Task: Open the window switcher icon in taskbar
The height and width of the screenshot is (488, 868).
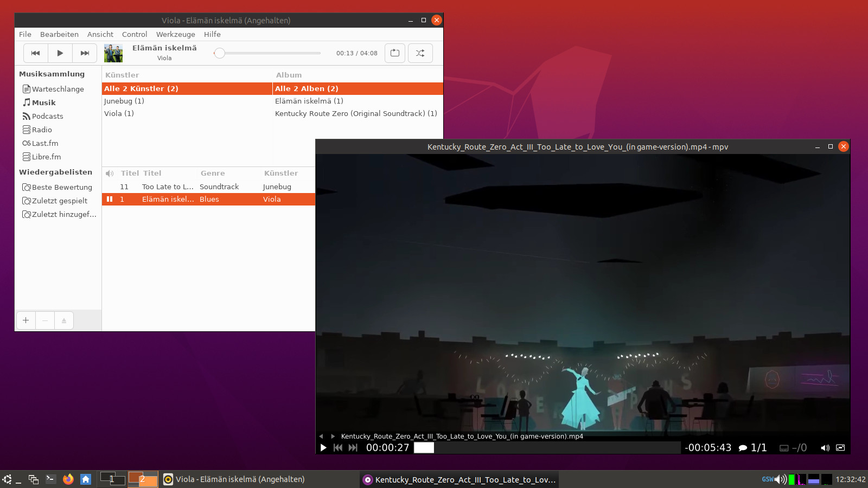Action: [x=34, y=479]
